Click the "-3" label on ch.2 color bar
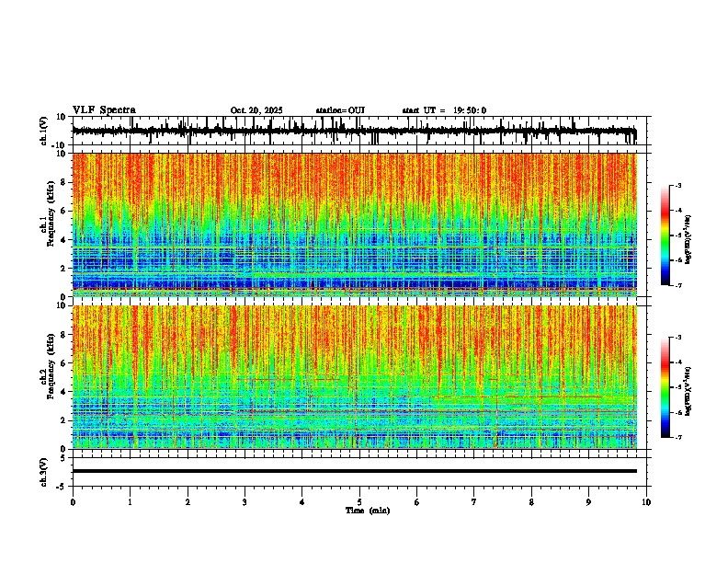Screen dimensions: 728x563 678,338
